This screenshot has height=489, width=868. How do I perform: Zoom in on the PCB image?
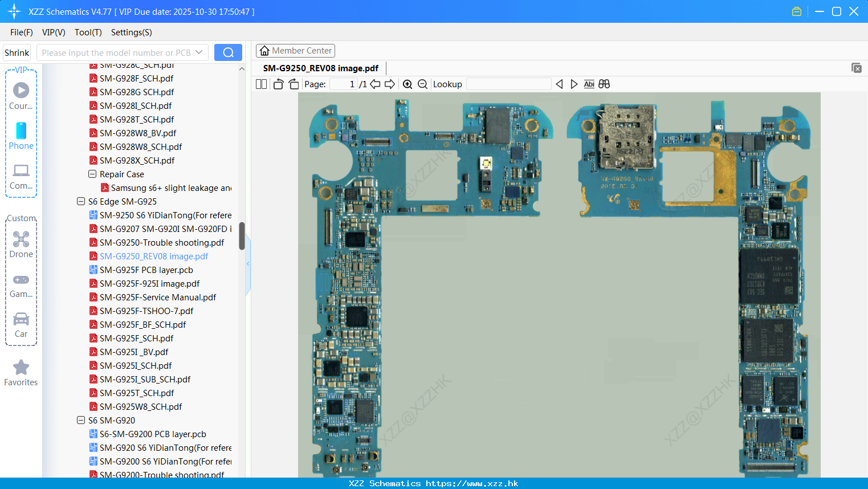(407, 84)
